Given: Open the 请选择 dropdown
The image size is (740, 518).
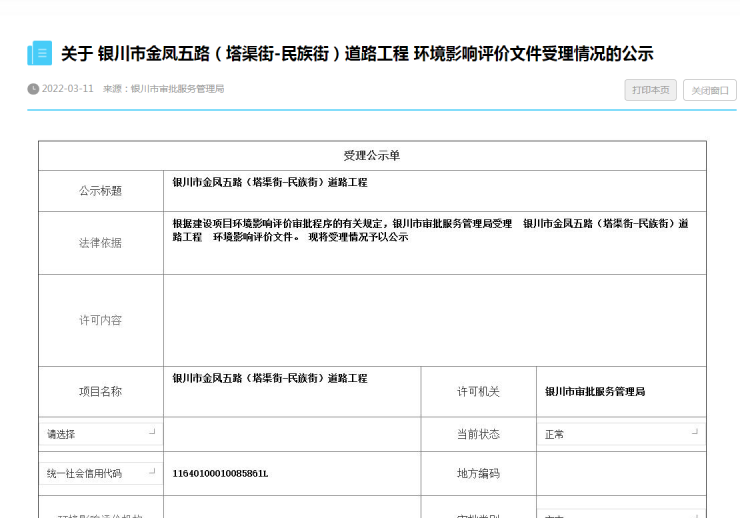Looking at the screenshot, I should point(100,434).
